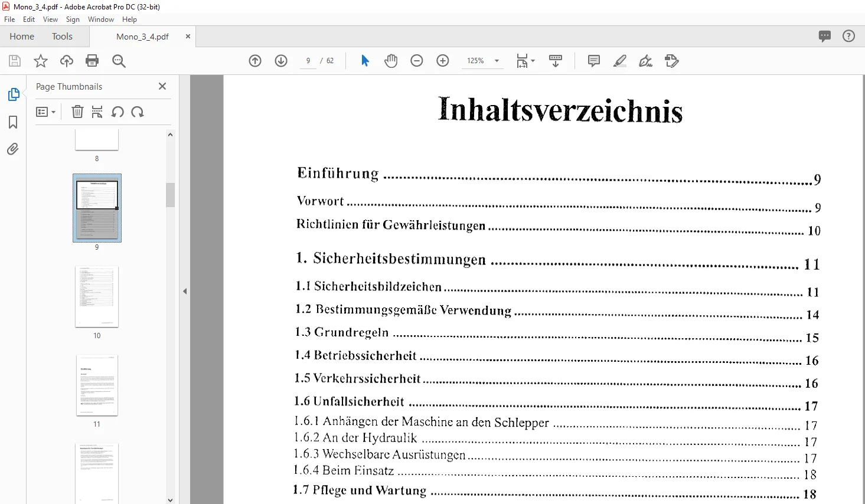Click the print pages thumbnail tool

97,112
